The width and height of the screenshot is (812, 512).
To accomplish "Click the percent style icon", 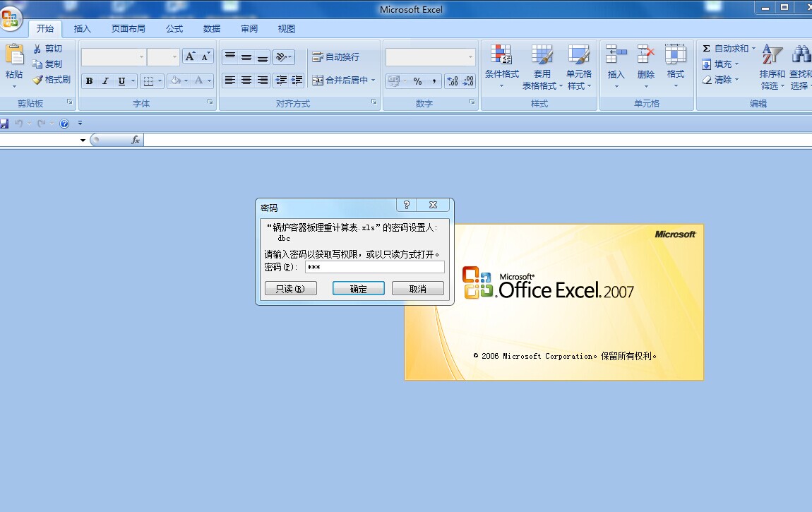I will pos(417,81).
